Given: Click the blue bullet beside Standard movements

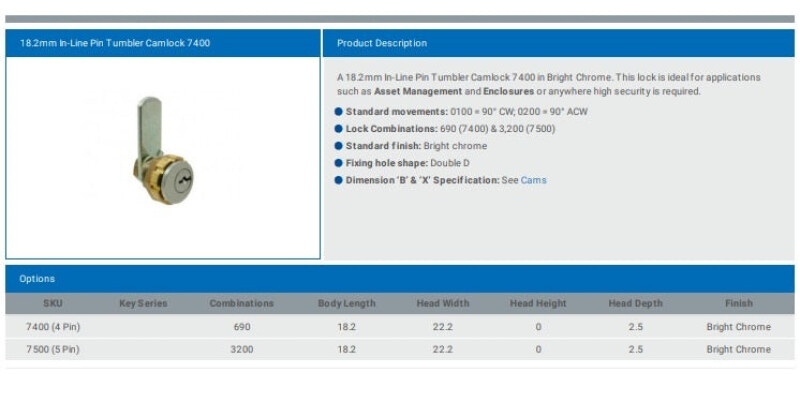Looking at the screenshot, I should pos(339,111).
